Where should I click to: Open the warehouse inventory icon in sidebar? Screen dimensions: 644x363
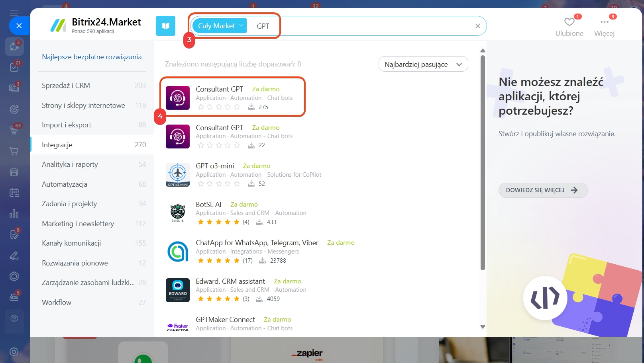(x=14, y=172)
